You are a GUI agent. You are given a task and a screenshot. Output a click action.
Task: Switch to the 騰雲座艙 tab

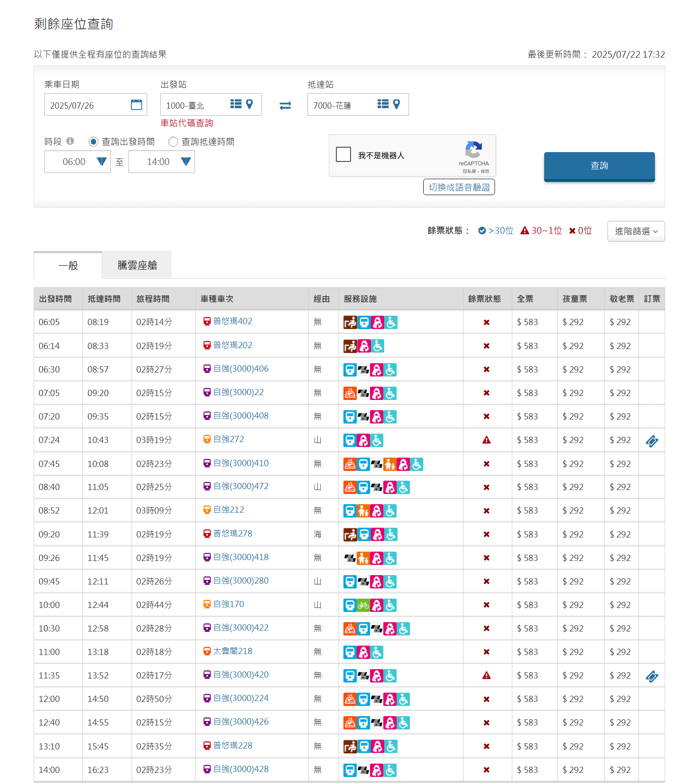point(137,265)
